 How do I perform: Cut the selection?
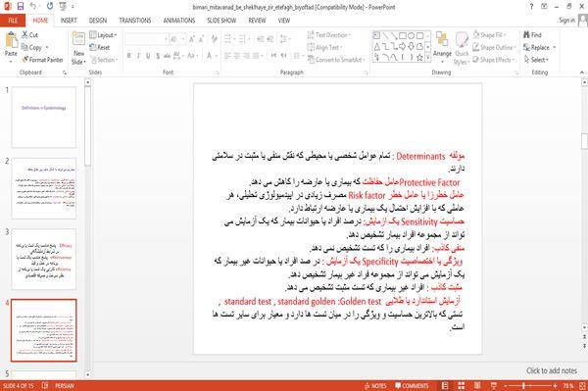tap(29, 35)
